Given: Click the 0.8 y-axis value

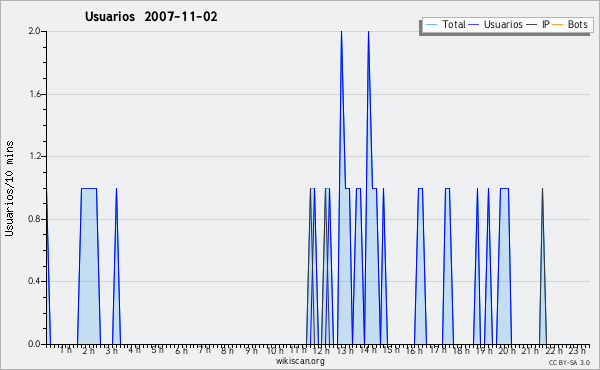Looking at the screenshot, I should (x=34, y=219).
